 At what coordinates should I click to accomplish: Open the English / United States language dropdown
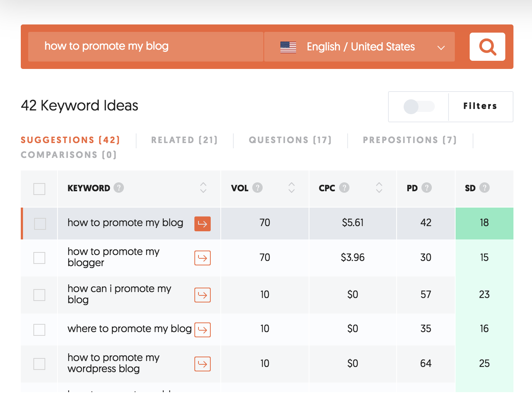click(359, 47)
